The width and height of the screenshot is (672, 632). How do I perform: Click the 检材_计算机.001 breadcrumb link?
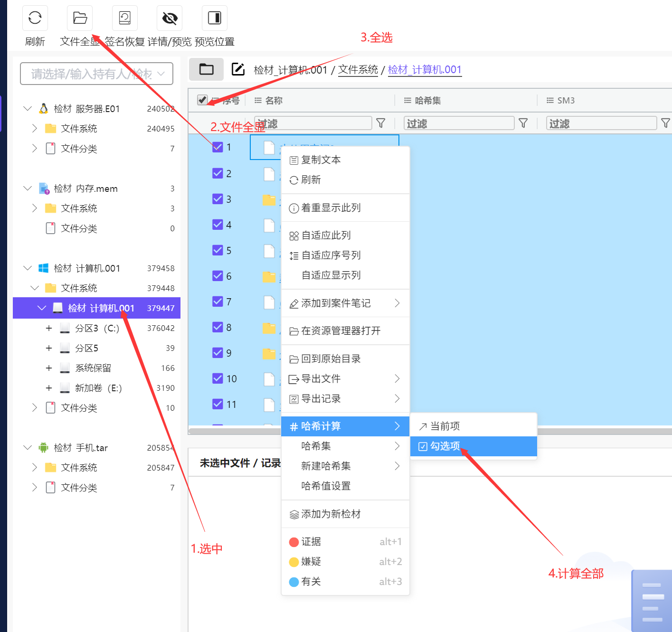pyautogui.click(x=425, y=70)
